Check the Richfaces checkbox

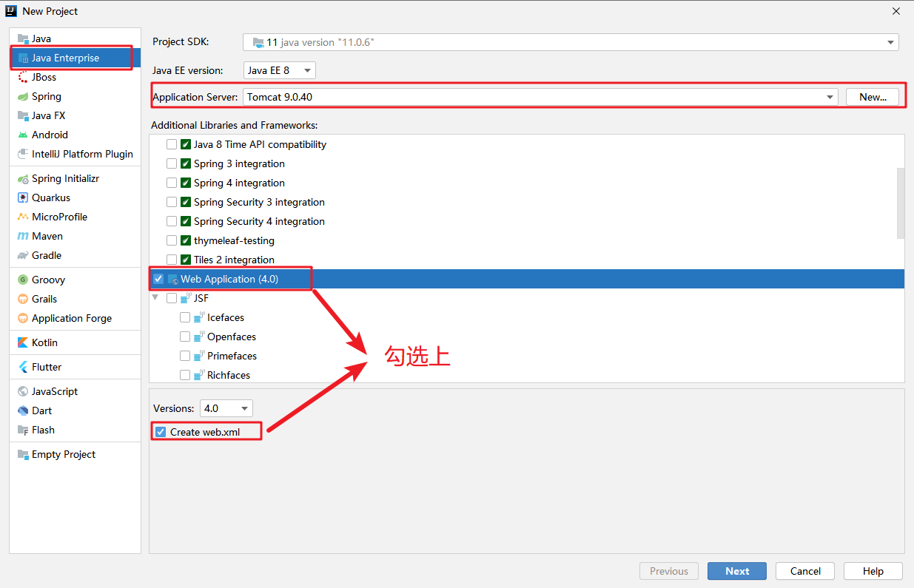coord(185,375)
